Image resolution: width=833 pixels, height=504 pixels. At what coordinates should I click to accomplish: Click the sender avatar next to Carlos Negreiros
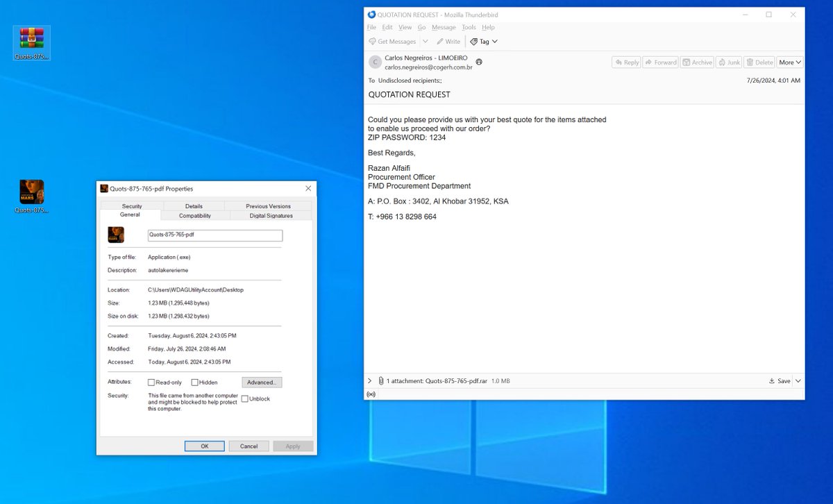[375, 62]
